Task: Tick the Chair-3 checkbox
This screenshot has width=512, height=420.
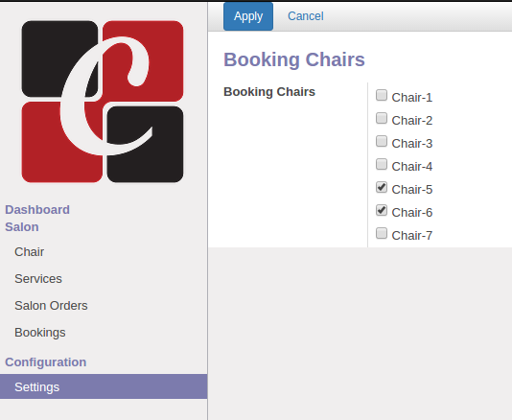Action: point(382,141)
